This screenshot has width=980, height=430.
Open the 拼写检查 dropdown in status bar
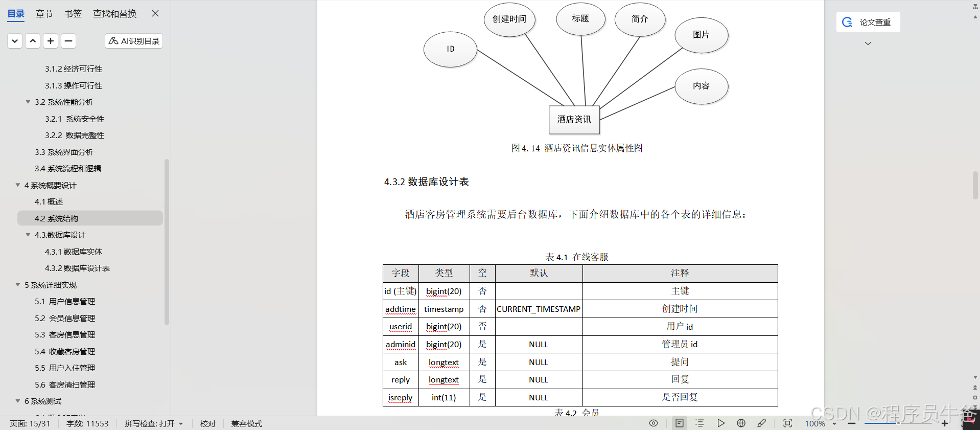point(154,423)
